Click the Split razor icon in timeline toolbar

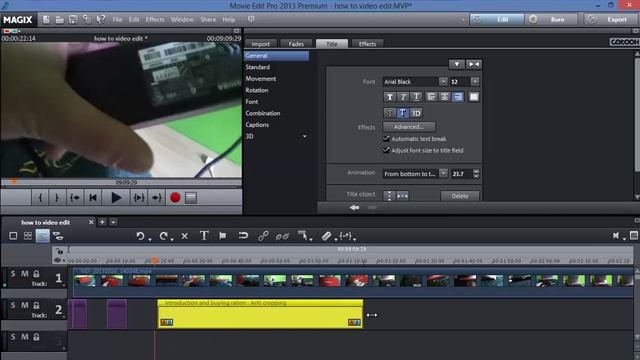pos(326,236)
